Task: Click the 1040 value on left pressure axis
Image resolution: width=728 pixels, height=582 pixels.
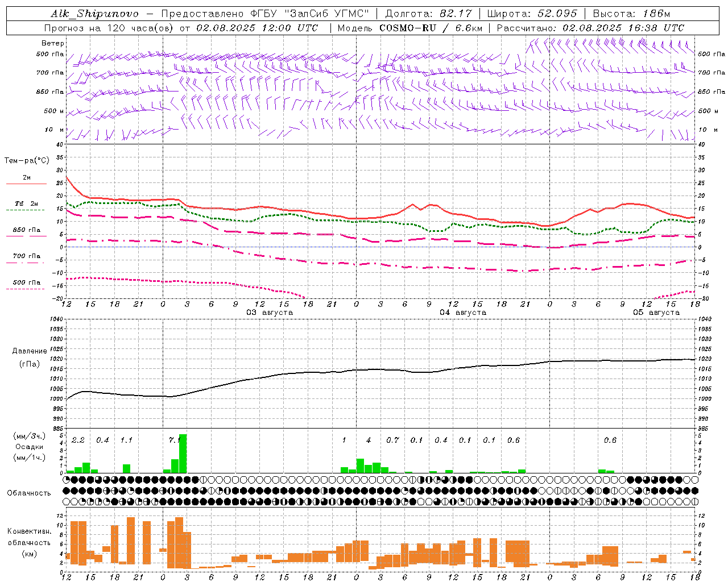Action: [55, 319]
